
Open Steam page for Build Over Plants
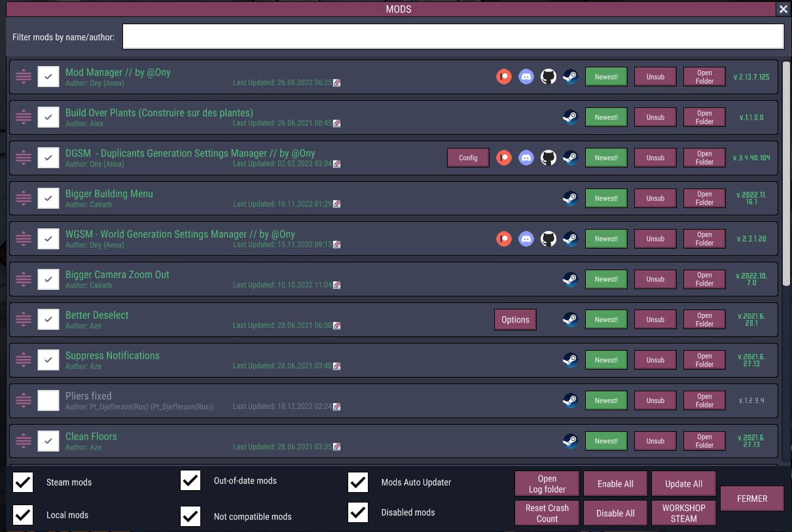click(x=570, y=118)
